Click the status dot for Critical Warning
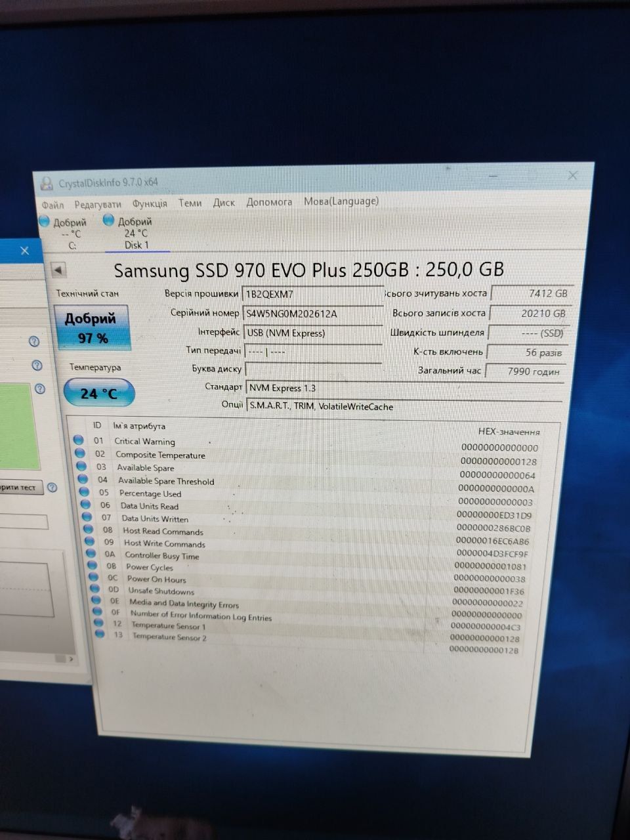Viewport: 630px width, 840px height. [x=78, y=440]
